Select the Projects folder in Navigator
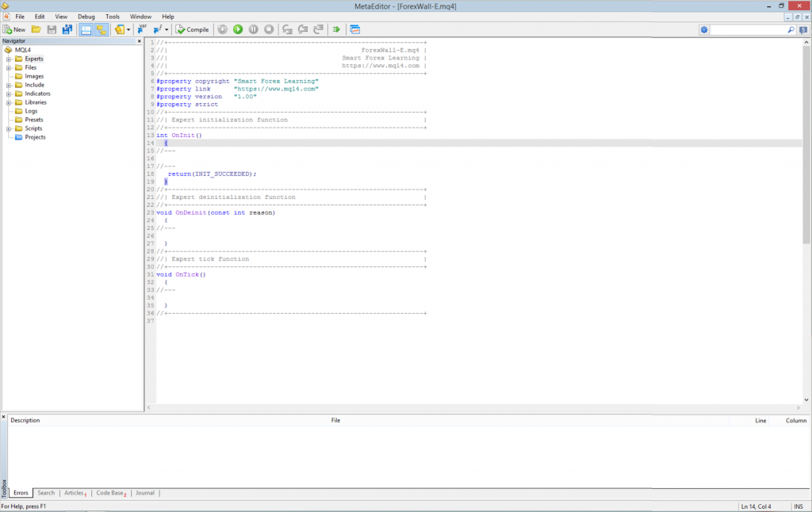The height and width of the screenshot is (512, 812). (x=35, y=137)
